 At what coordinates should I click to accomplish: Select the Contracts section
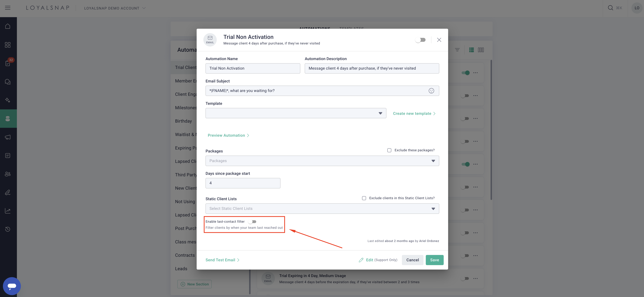tap(185, 255)
